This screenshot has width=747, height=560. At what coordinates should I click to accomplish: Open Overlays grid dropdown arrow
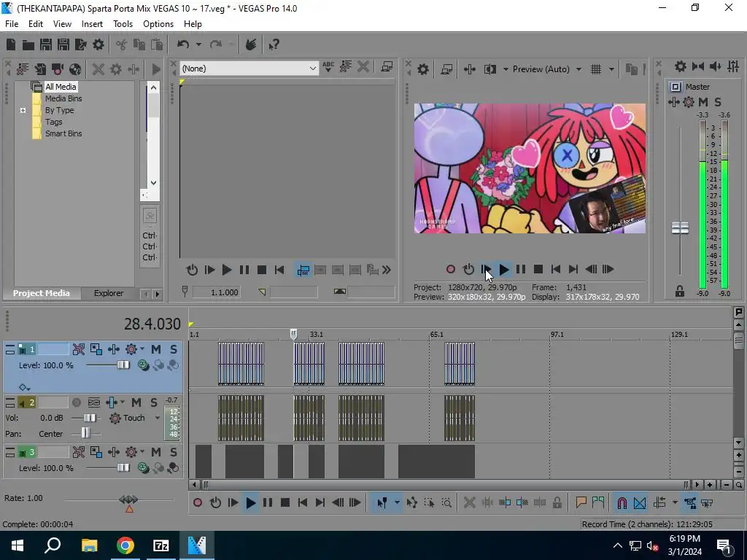[611, 69]
